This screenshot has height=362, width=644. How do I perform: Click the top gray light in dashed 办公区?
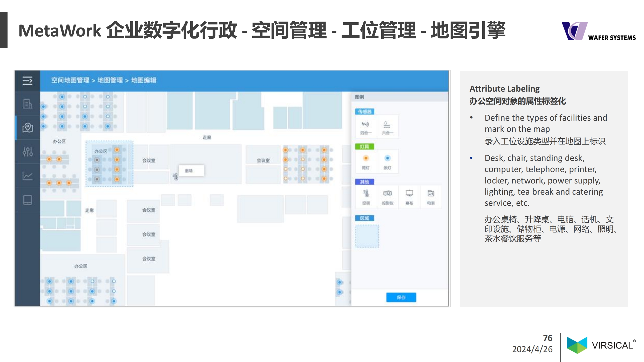point(97,160)
